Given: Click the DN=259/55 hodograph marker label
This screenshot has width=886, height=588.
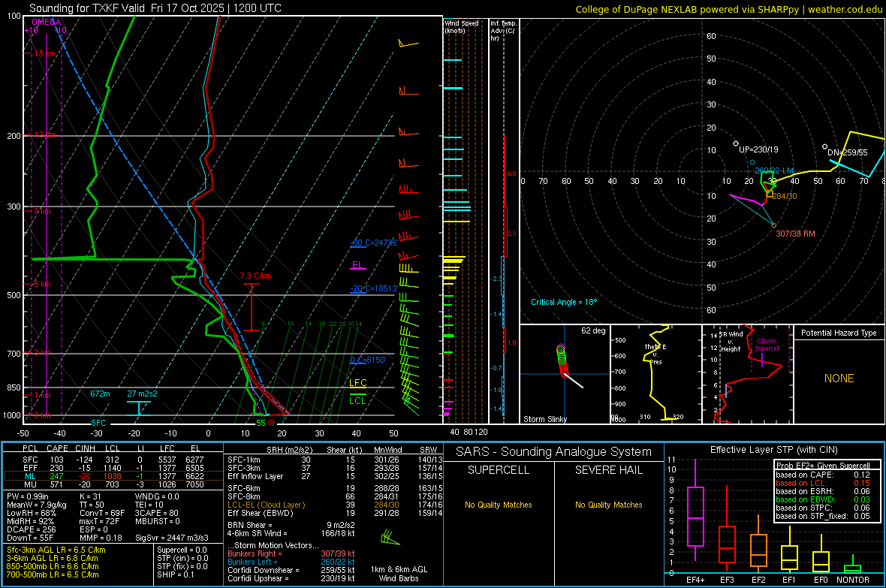Looking at the screenshot, I should point(847,152).
